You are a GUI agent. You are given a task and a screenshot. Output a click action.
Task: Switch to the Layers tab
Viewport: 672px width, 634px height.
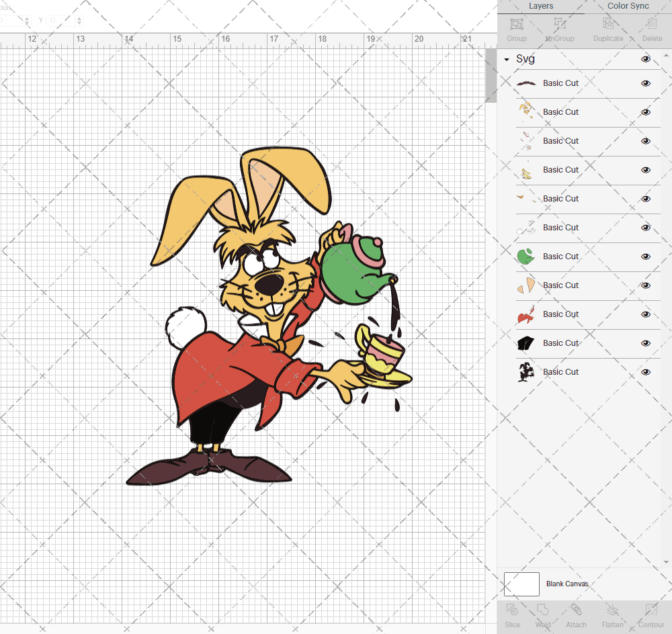[x=540, y=6]
